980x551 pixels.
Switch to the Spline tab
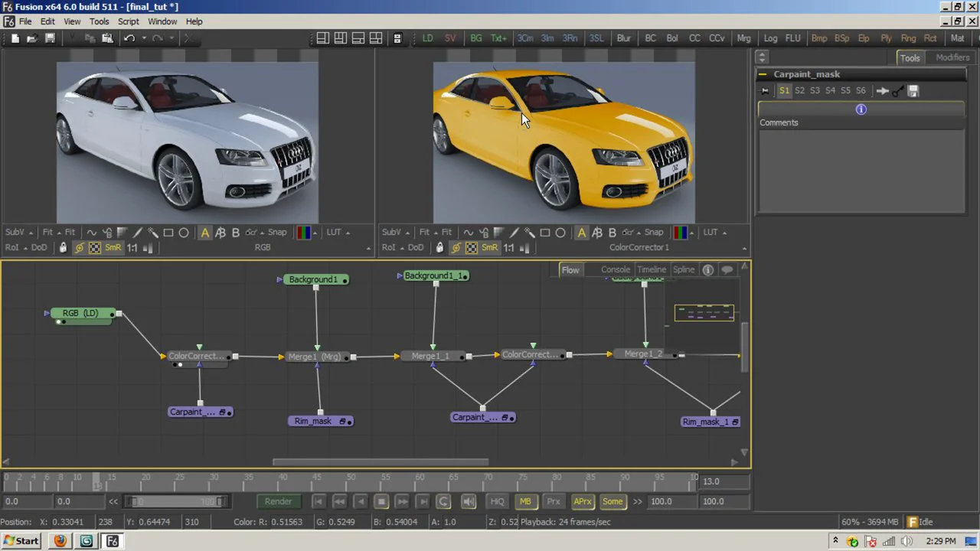click(x=684, y=269)
